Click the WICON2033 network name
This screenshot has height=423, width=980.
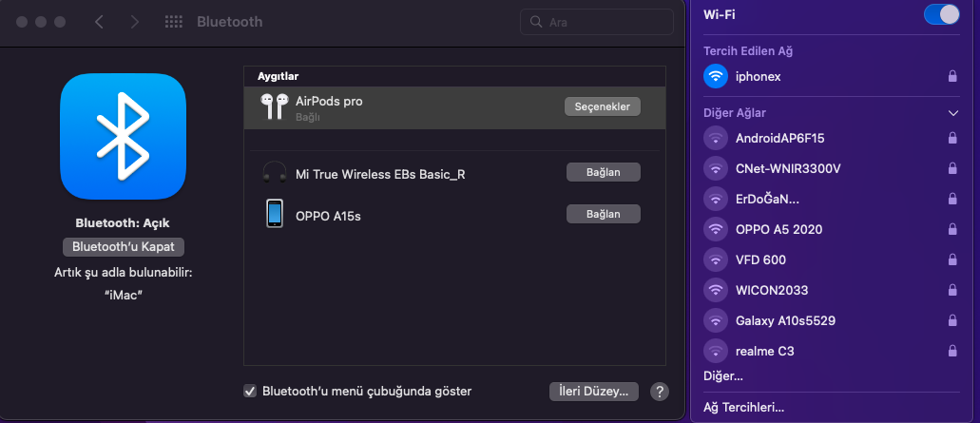[772, 290]
